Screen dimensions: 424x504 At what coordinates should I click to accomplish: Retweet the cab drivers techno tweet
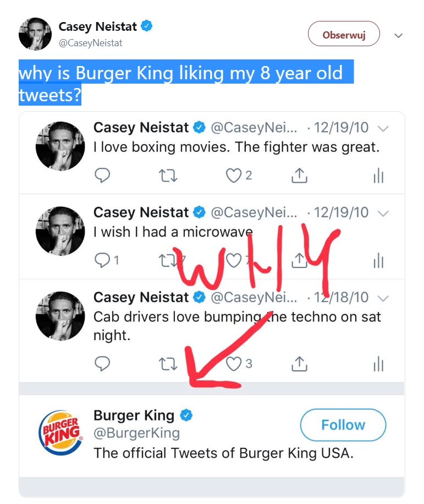point(167,364)
